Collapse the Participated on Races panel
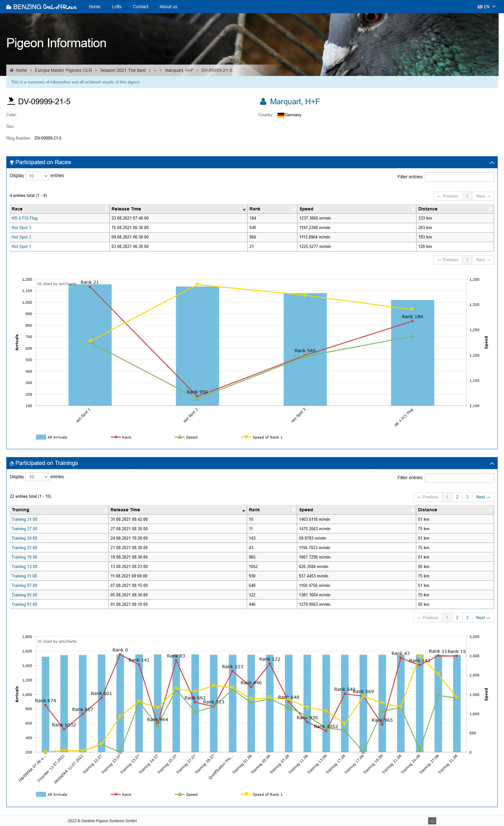The image size is (504, 826). (492, 163)
